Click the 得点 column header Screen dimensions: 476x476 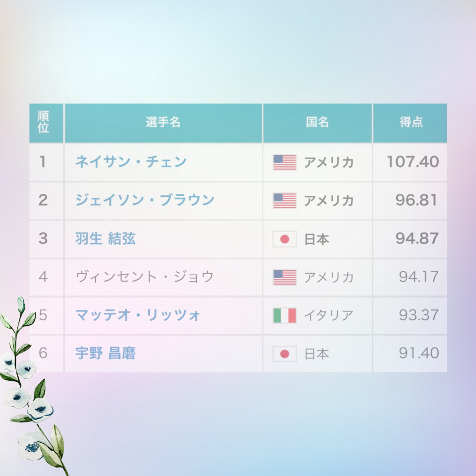410,123
